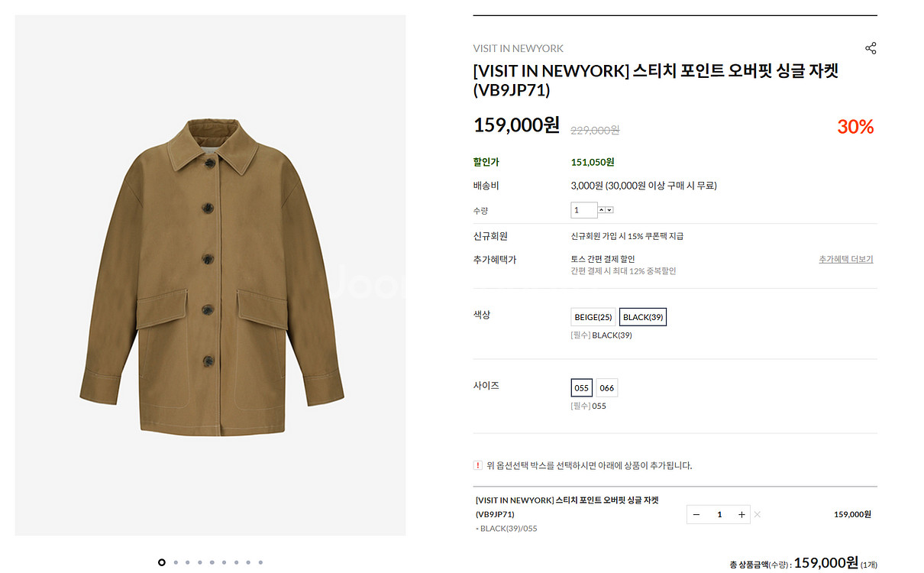Click the cart row quantity number field
Viewport: 924px width, 573px height.
click(719, 515)
